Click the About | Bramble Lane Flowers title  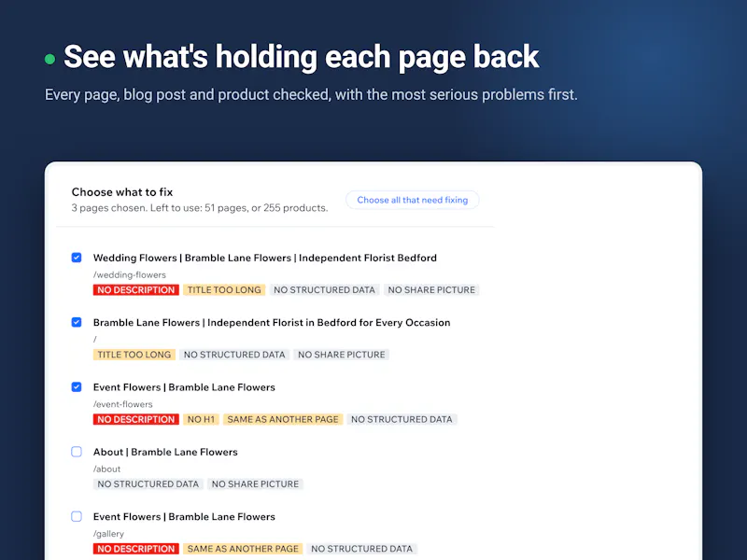pyautogui.click(x=165, y=453)
